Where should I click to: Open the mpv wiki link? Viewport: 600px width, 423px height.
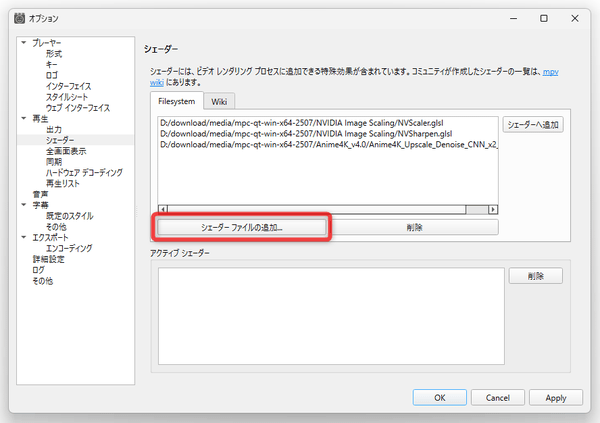[x=550, y=72]
